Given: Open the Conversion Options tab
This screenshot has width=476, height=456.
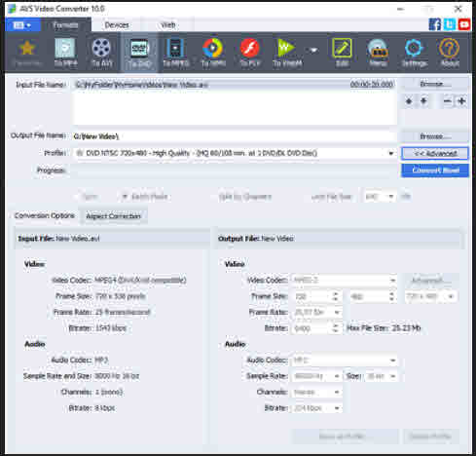Looking at the screenshot, I should [45, 215].
